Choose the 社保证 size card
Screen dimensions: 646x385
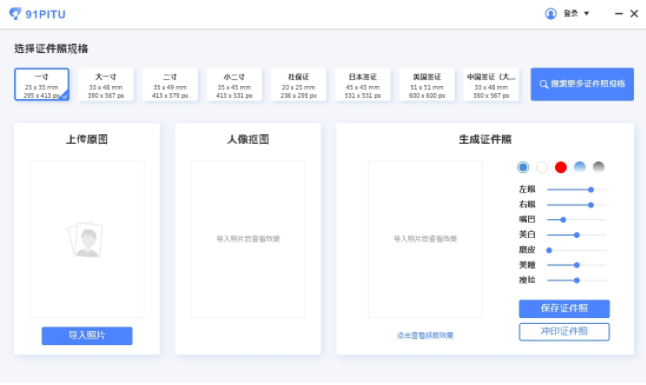[299, 85]
